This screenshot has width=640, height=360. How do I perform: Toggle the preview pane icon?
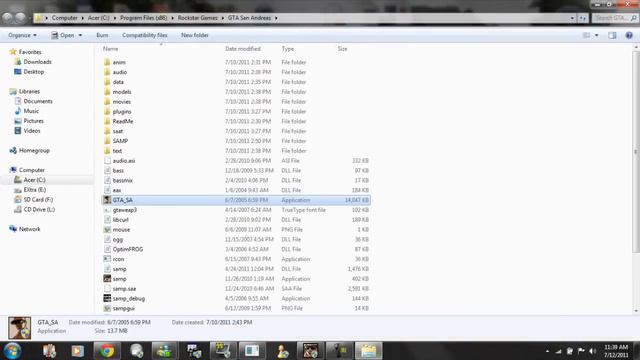tap(612, 36)
